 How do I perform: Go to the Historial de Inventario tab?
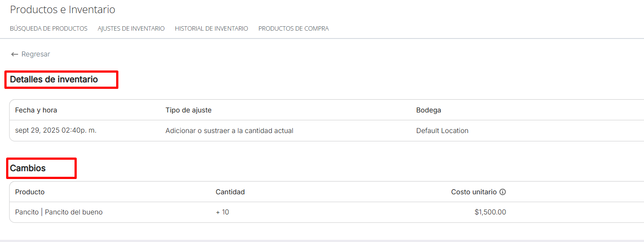(x=211, y=28)
